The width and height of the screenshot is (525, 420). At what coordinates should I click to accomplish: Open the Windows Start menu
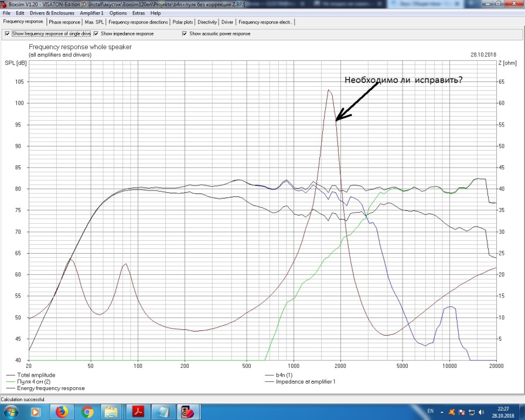pyautogui.click(x=10, y=412)
